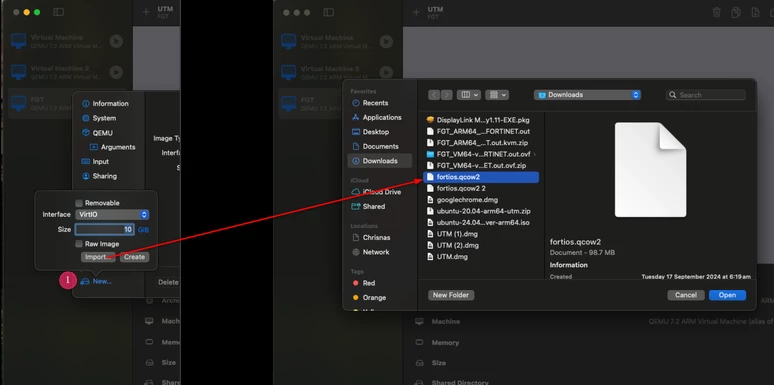Screen dimensions: 774x385
Task: Expand the FGT_VM64 ovf folder chevron
Action: pyautogui.click(x=535, y=154)
